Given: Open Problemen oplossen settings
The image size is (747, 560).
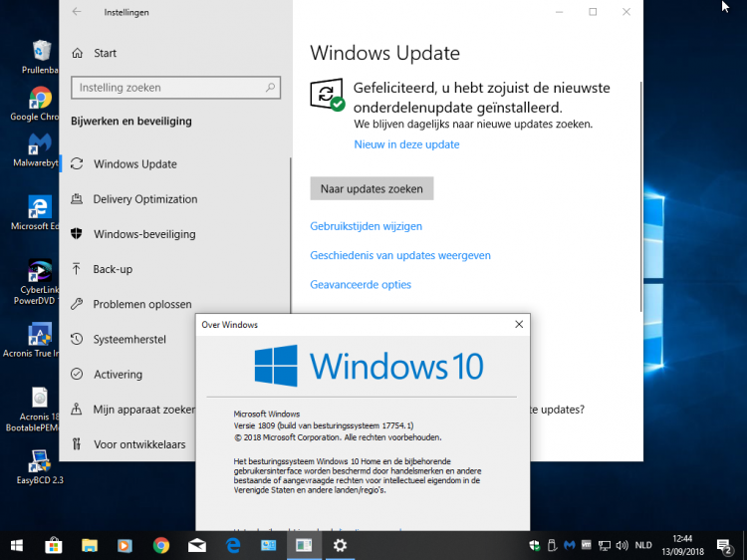Looking at the screenshot, I should 141,304.
